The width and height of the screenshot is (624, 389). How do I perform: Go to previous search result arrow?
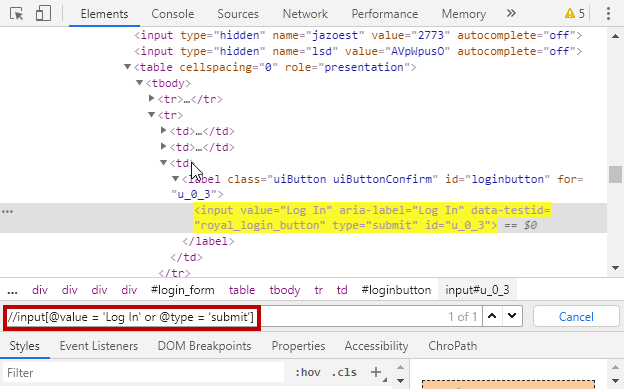492,317
